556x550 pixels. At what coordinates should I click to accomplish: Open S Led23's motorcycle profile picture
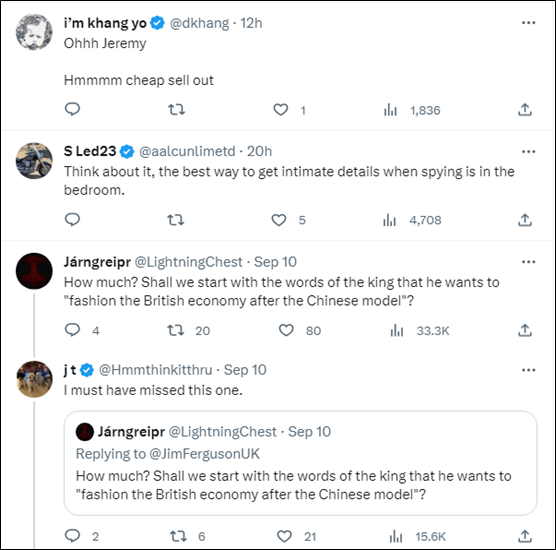pyautogui.click(x=34, y=161)
